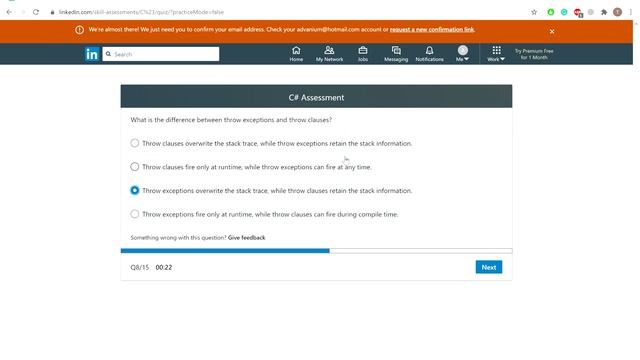Open the Jobs briefcase section
Screen dimensions: 640x360
point(363,54)
